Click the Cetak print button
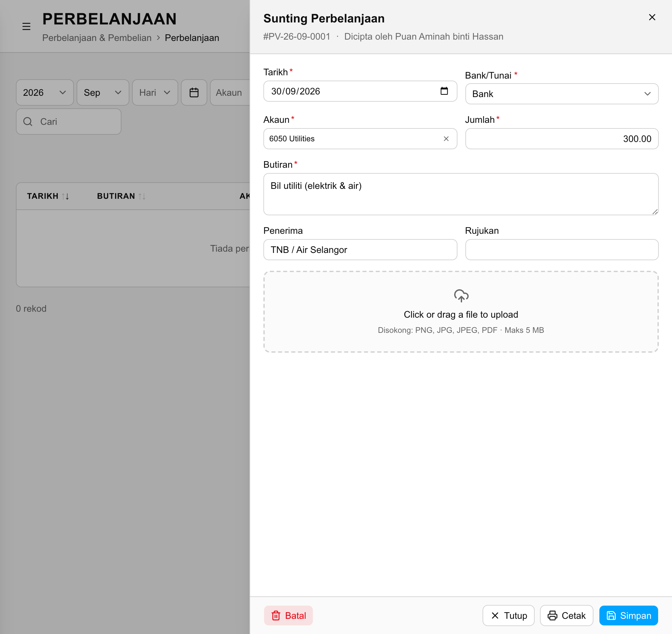 click(566, 616)
